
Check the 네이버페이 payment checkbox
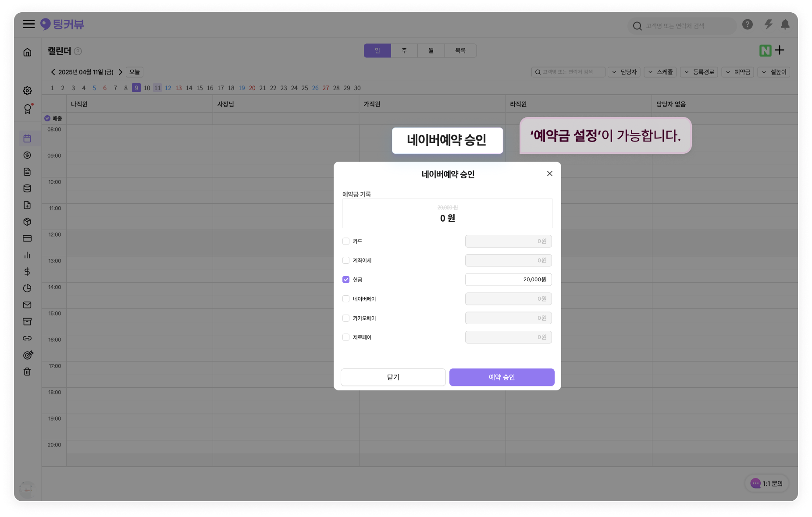click(x=346, y=299)
